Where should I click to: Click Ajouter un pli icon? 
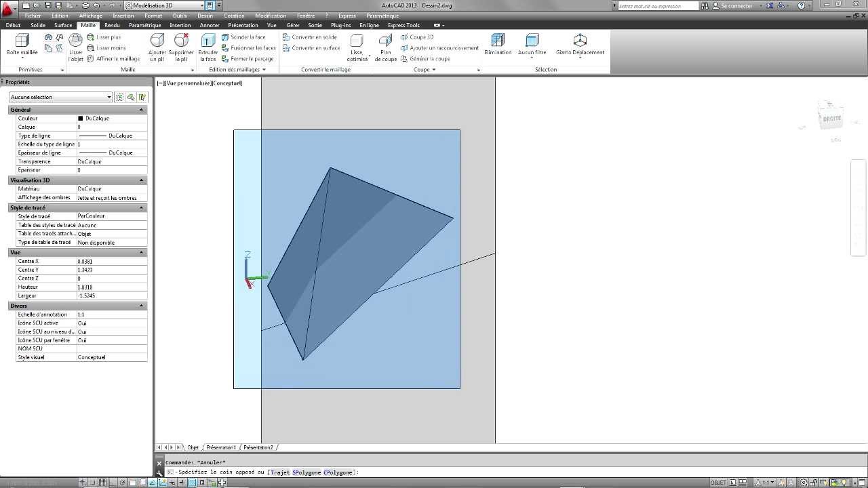157,47
